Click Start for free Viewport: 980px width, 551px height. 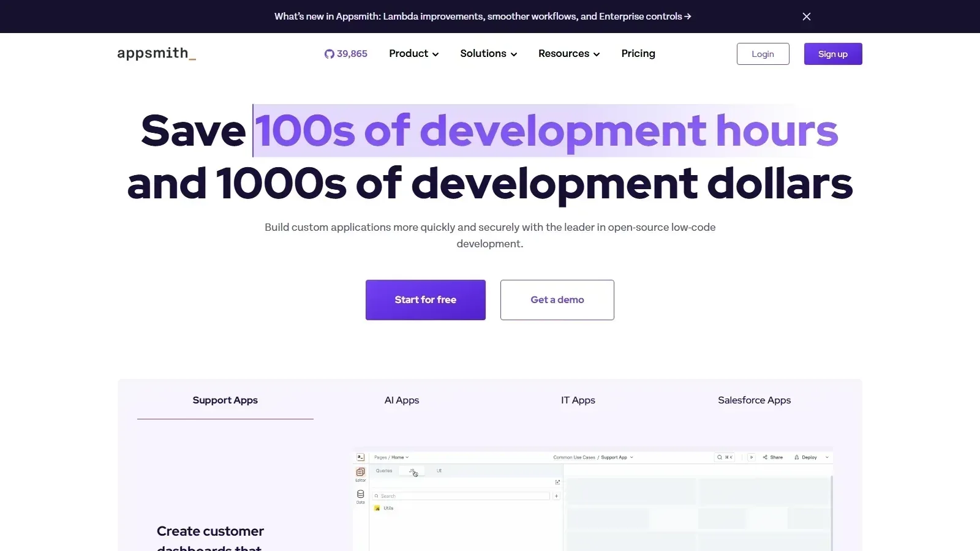(426, 300)
